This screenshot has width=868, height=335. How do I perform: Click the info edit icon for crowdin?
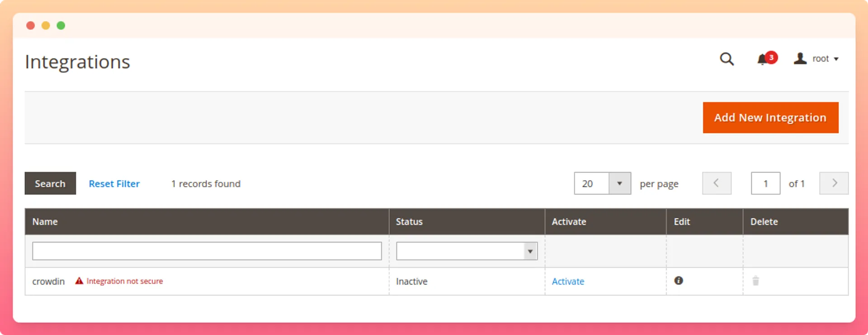(x=679, y=281)
